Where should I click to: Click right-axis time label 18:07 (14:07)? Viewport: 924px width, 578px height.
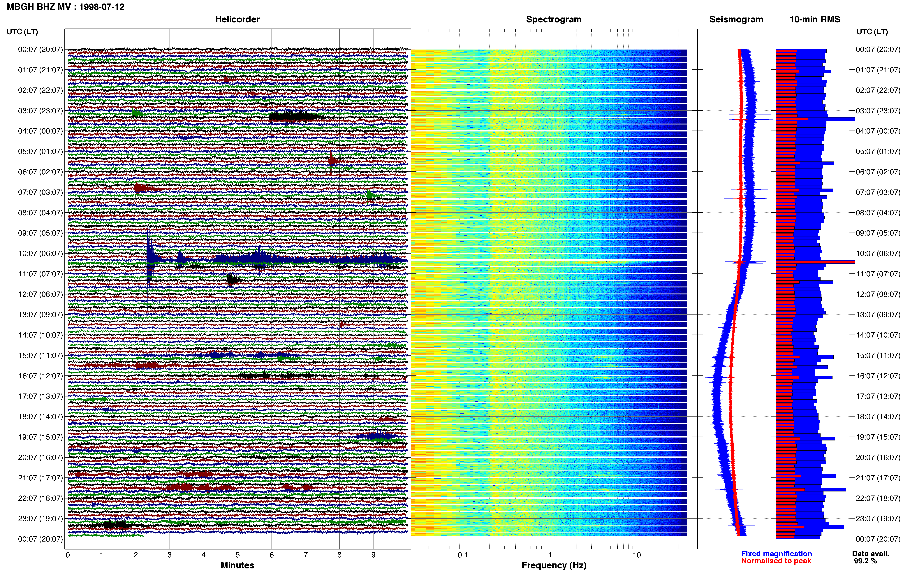pos(878,417)
